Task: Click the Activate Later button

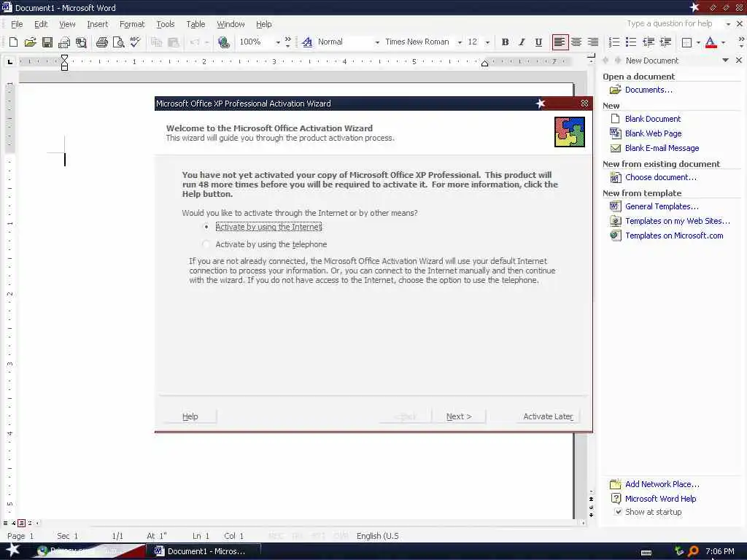Action: 548,416
